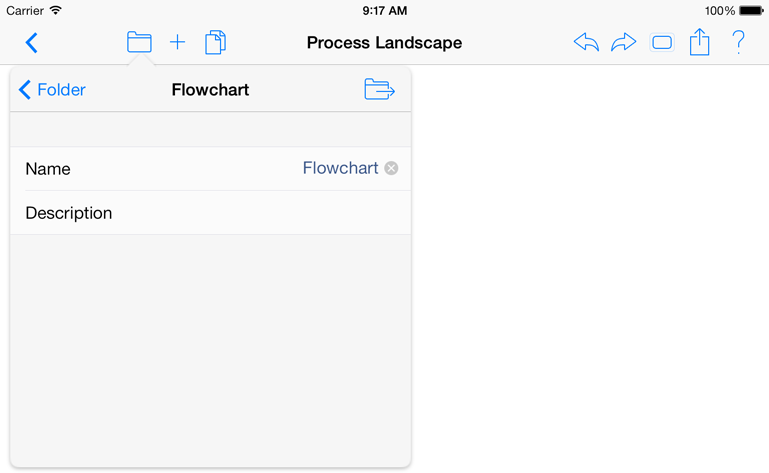
Task: Click the Process Landscape title
Action: tap(384, 43)
